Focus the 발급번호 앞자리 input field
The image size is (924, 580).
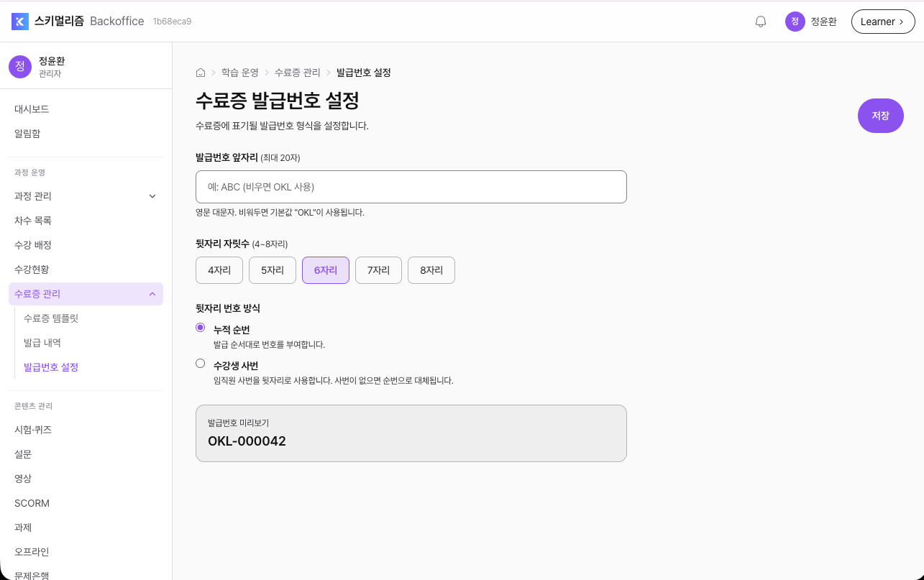pos(411,187)
